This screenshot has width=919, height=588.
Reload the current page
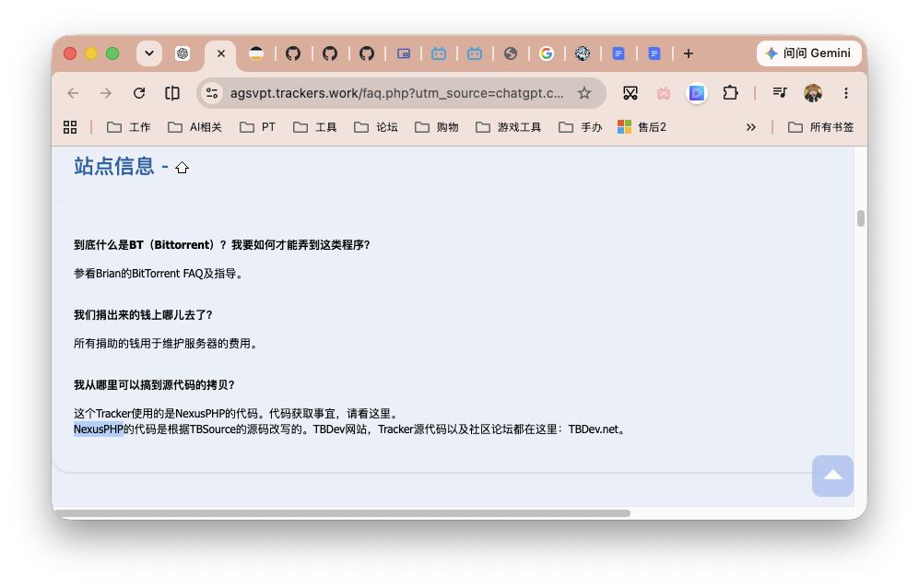pyautogui.click(x=139, y=93)
